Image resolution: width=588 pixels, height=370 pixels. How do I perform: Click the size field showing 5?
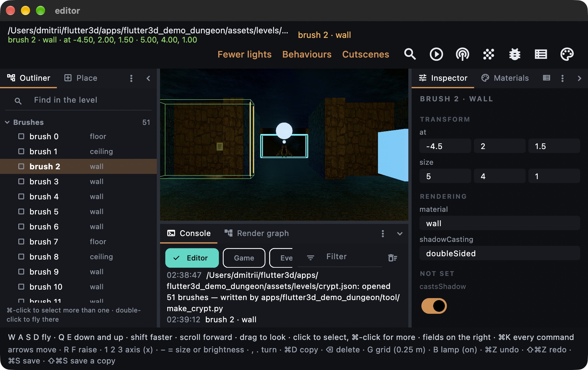[x=445, y=176]
